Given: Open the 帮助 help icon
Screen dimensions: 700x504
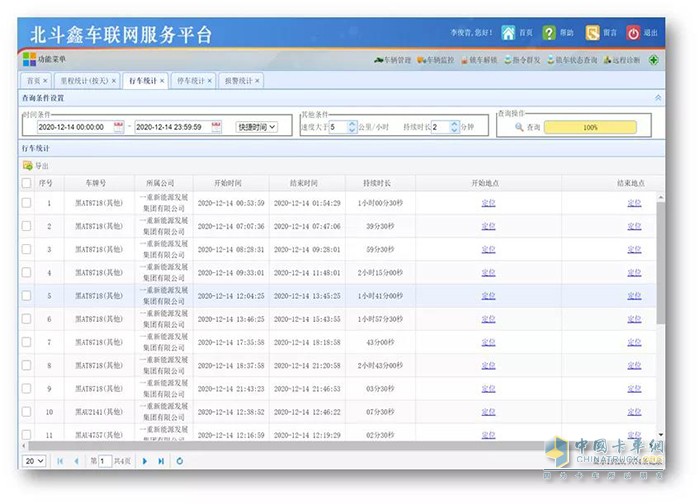Looking at the screenshot, I should coord(550,33).
